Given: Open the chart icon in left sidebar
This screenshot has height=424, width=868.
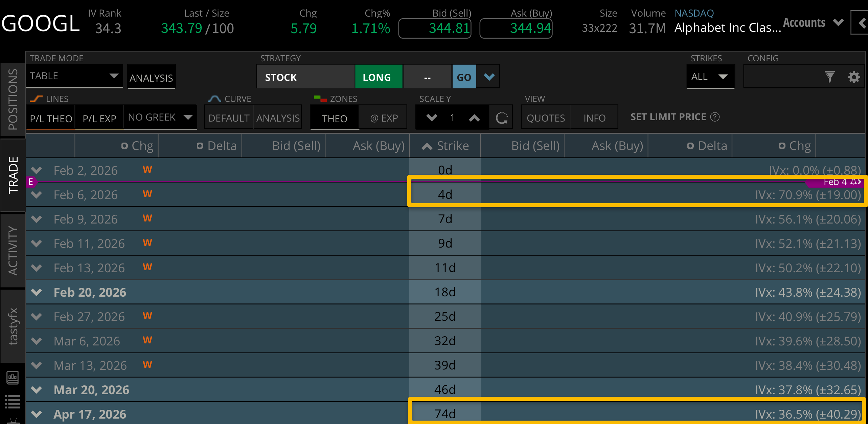Looking at the screenshot, I should 13,377.
